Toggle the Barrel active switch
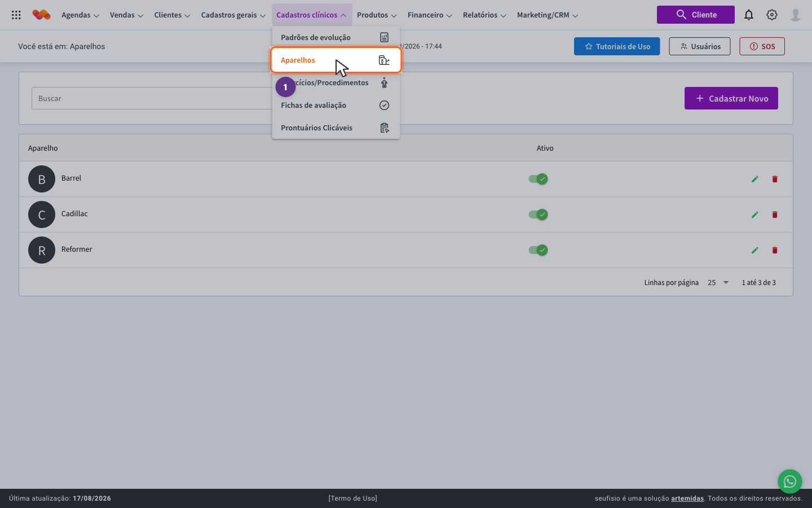Viewport: 812px width, 508px height. (x=538, y=179)
